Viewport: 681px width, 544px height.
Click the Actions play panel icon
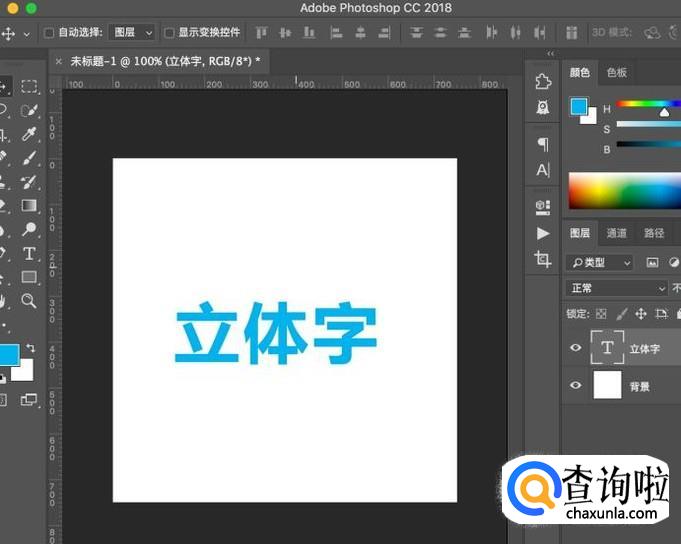[x=543, y=233]
